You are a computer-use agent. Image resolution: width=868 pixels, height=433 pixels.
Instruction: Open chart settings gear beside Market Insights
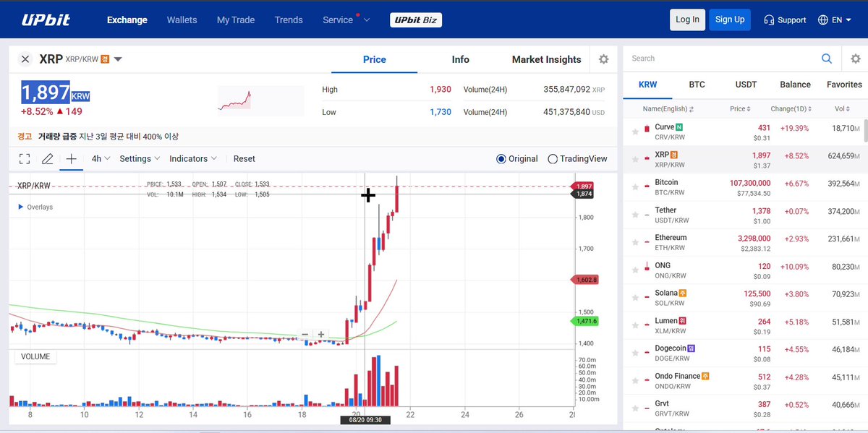[x=603, y=59]
